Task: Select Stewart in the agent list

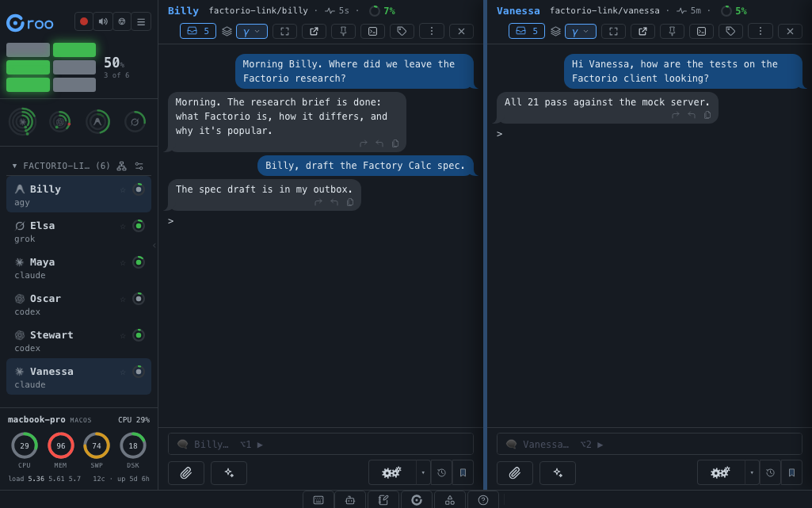Action: 78,341
